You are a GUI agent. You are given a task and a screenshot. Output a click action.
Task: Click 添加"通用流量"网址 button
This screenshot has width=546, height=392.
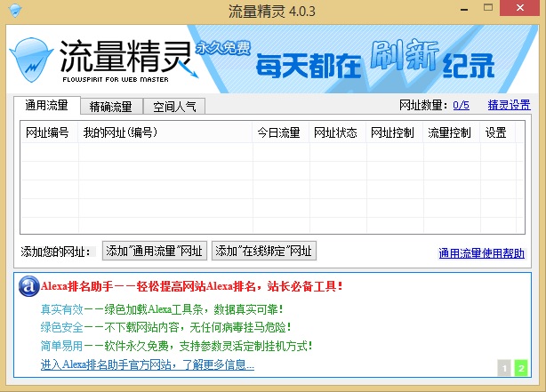[x=155, y=251]
